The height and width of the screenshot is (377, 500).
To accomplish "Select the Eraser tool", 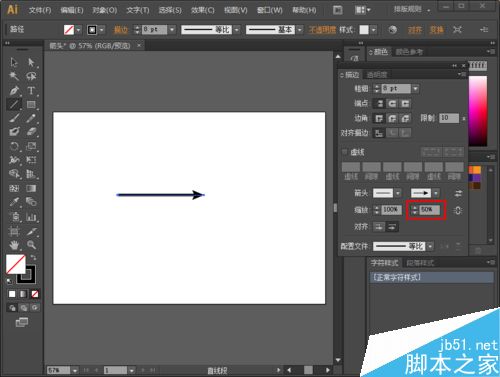I will tap(31, 132).
